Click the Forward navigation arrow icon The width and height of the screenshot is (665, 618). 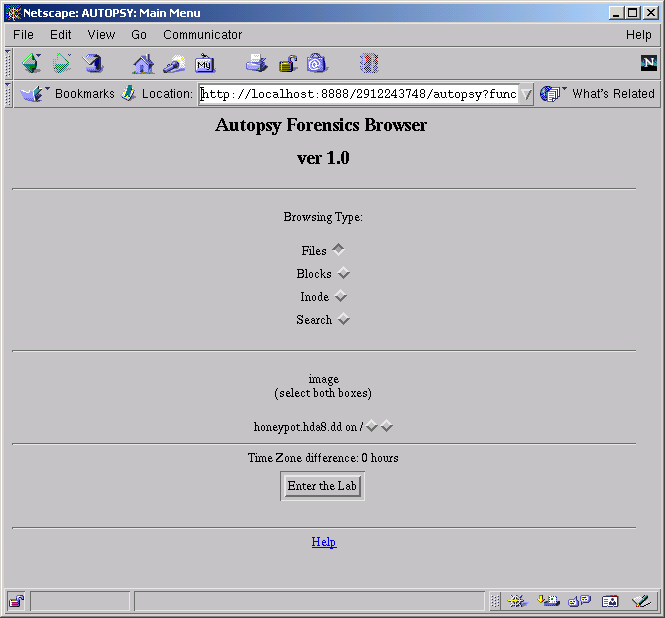tap(62, 64)
